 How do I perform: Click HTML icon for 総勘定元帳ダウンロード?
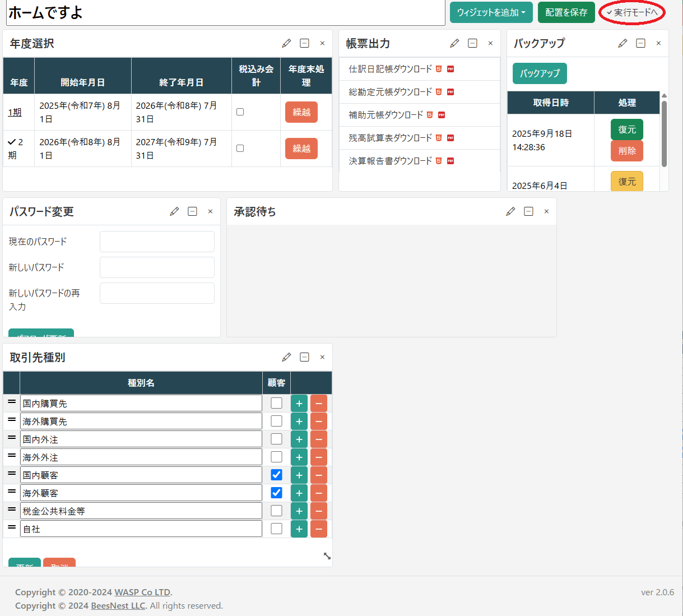(439, 92)
